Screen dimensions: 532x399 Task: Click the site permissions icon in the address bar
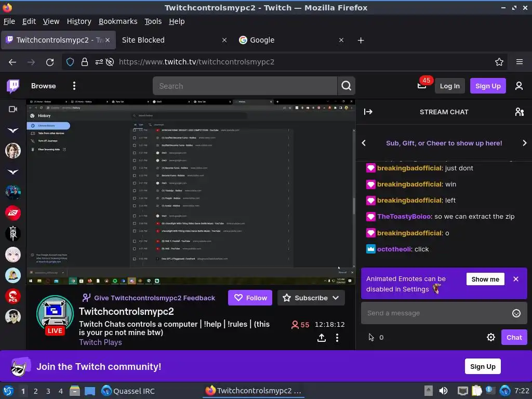click(99, 62)
